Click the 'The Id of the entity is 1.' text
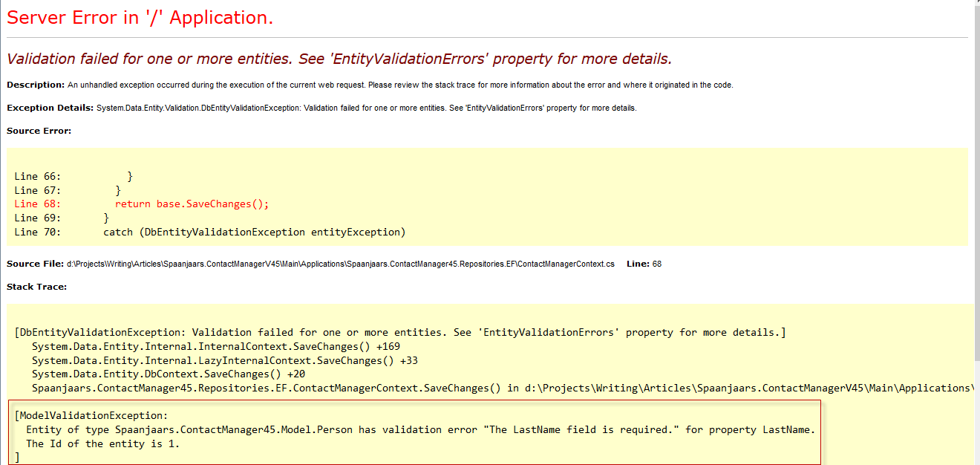The height and width of the screenshot is (465, 980). (x=102, y=443)
